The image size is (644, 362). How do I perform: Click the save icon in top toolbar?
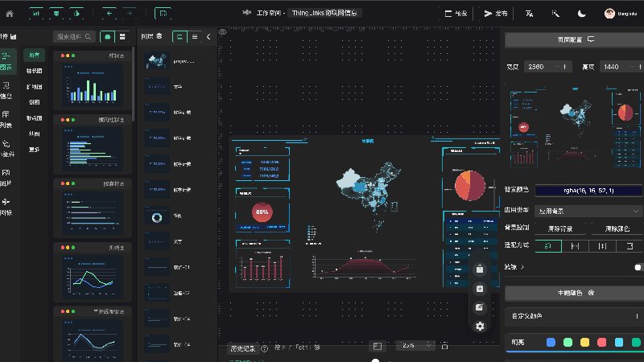coord(163,14)
